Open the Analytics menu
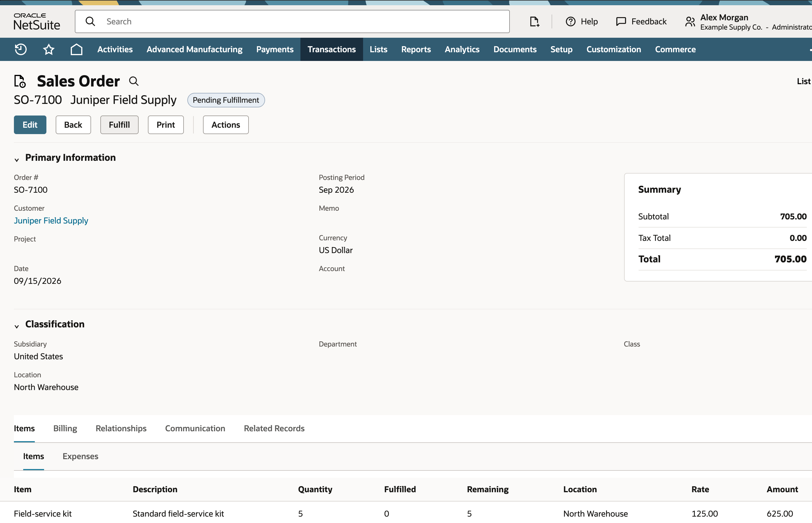This screenshot has height=523, width=812. click(462, 49)
